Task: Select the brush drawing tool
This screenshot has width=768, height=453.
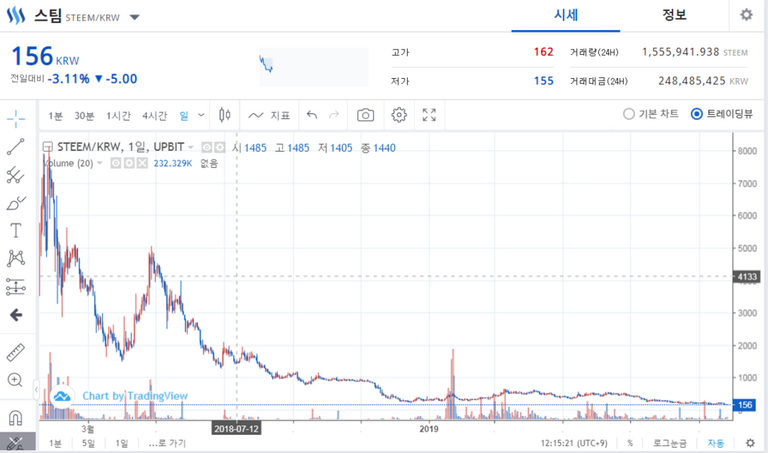Action: click(x=16, y=203)
